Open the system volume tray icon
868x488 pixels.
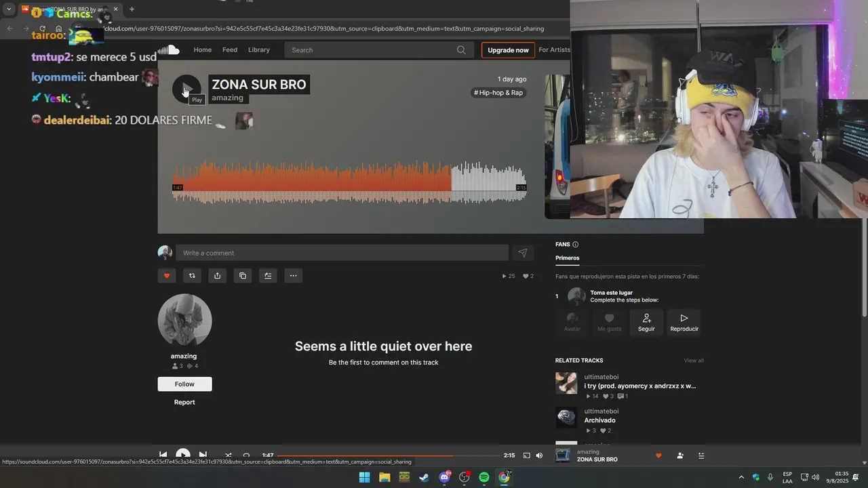pos(816,477)
